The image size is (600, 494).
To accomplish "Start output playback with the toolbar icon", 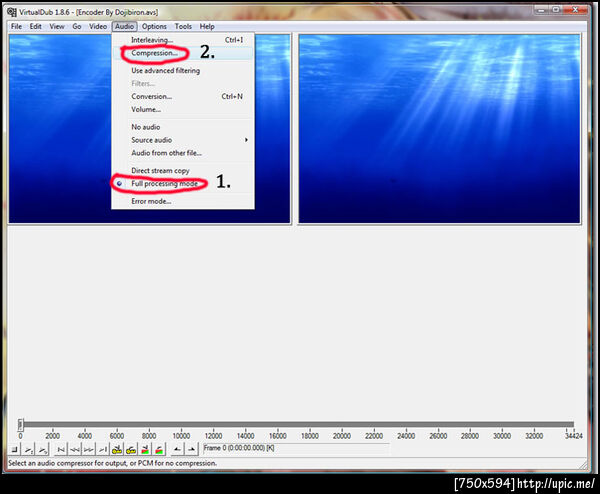I will [x=42, y=449].
